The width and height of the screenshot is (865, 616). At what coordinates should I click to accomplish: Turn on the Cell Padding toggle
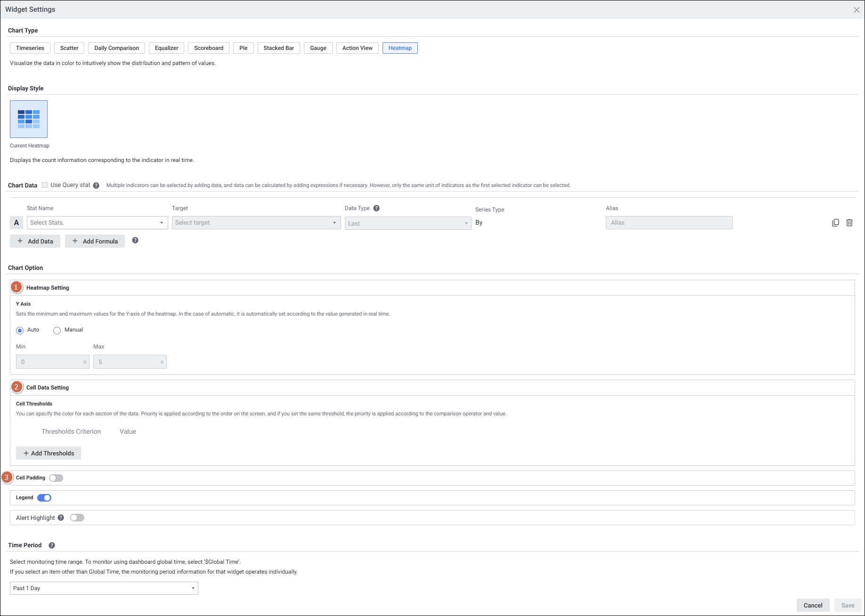click(56, 478)
